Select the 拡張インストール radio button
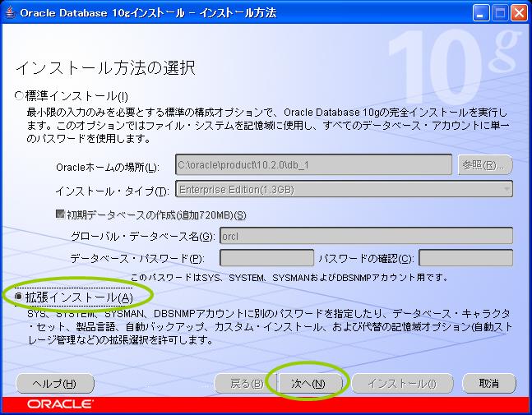This screenshot has width=532, height=415. tap(18, 297)
